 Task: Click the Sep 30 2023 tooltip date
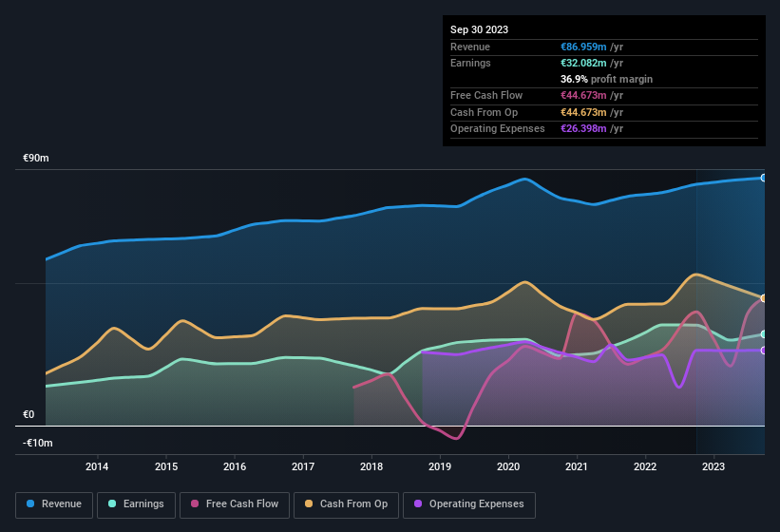[x=479, y=29]
